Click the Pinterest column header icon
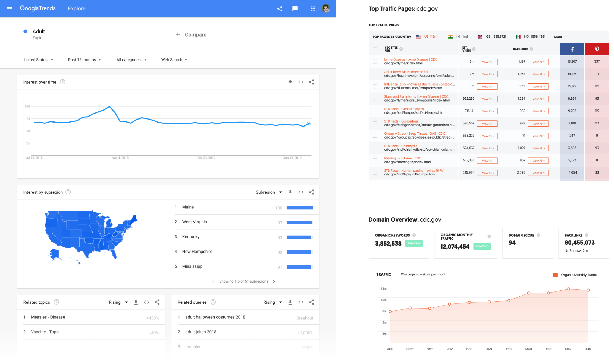Viewport: 614px width, 364px height. click(x=597, y=49)
